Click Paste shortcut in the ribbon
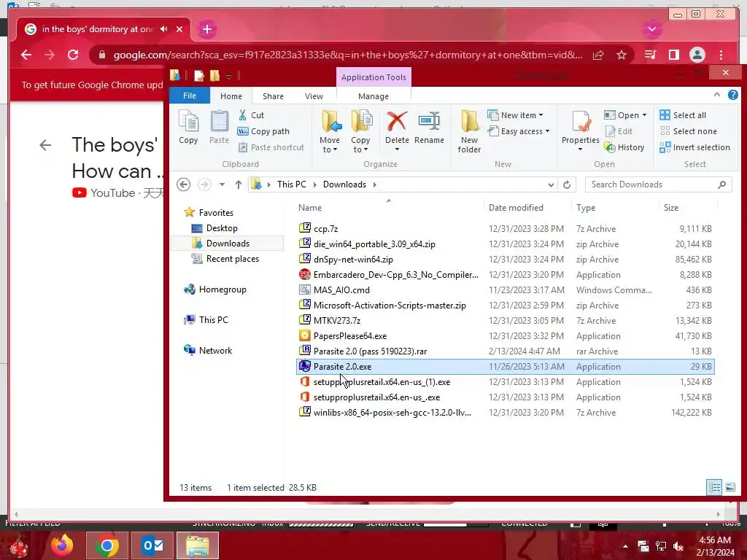 [x=271, y=147]
